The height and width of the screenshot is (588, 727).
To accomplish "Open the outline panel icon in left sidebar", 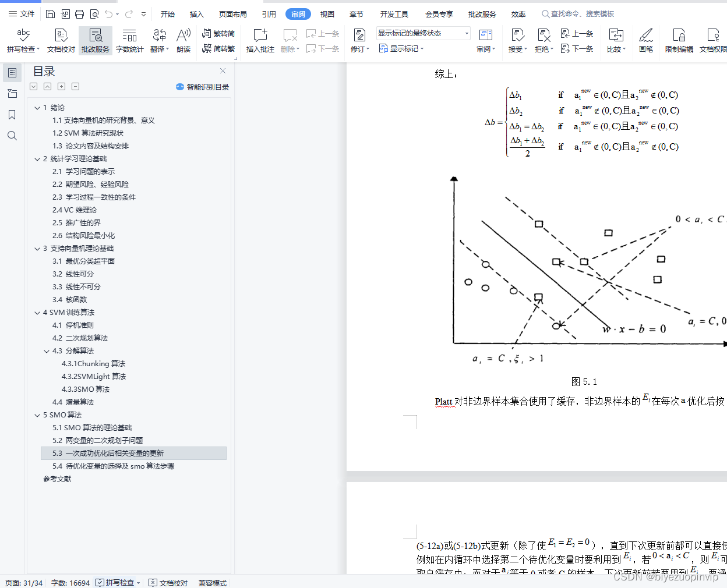I will tap(12, 73).
